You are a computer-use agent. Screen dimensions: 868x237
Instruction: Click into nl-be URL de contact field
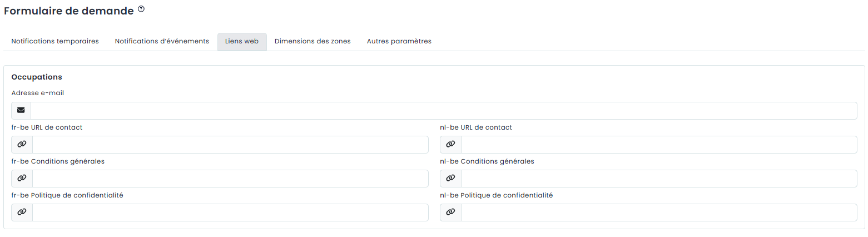click(x=659, y=145)
